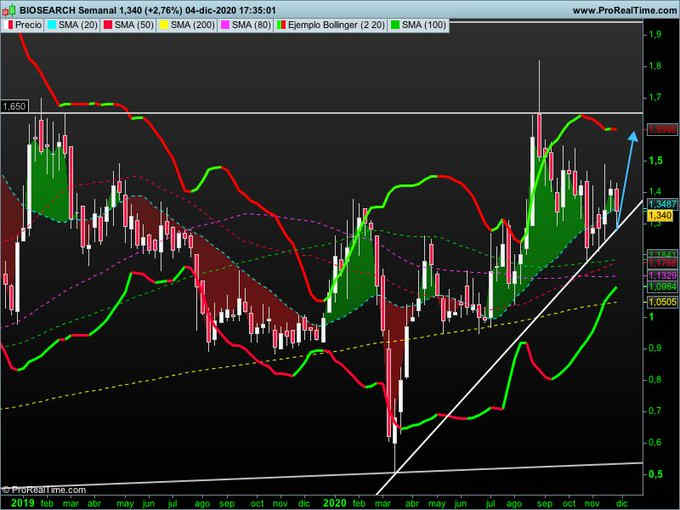Viewport: 680px width, 510px height.
Task: Click the magenta SMA (80) color swatch
Action: (225, 26)
